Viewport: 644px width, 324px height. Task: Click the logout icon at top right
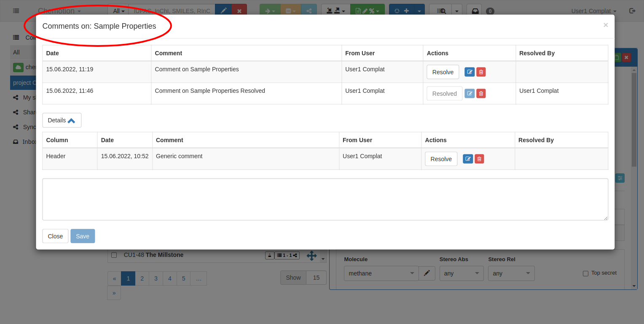[x=632, y=11]
